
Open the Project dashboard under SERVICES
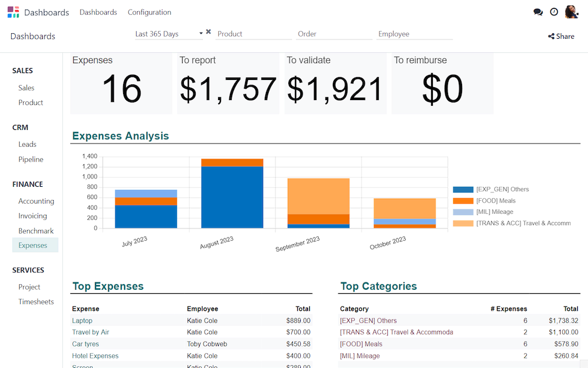29,287
